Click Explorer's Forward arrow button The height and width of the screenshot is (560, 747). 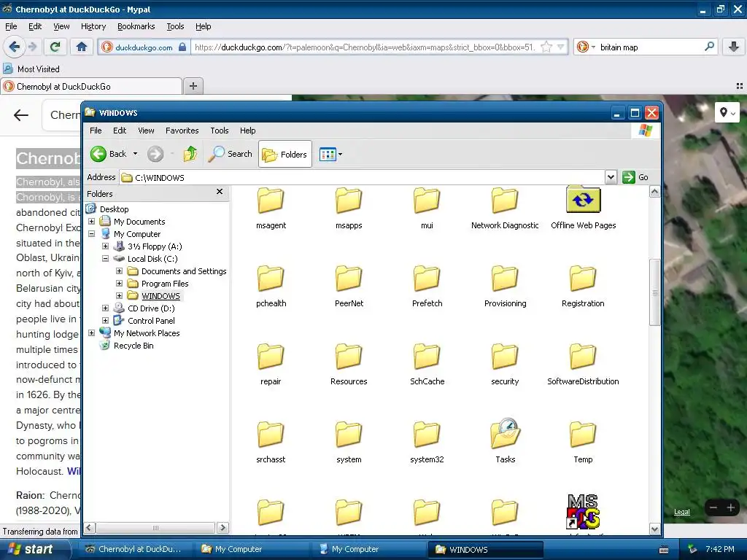[x=155, y=154]
